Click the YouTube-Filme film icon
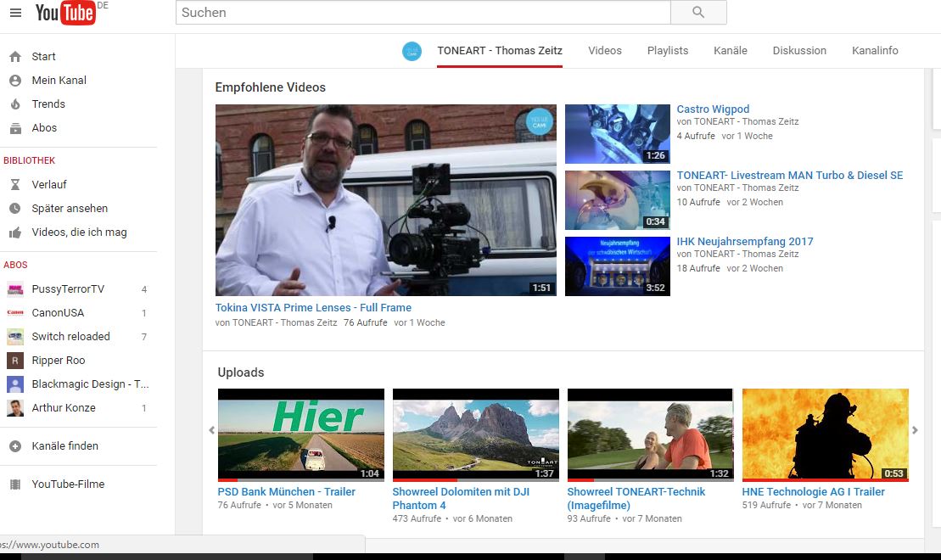The width and height of the screenshot is (941, 560). click(x=15, y=484)
